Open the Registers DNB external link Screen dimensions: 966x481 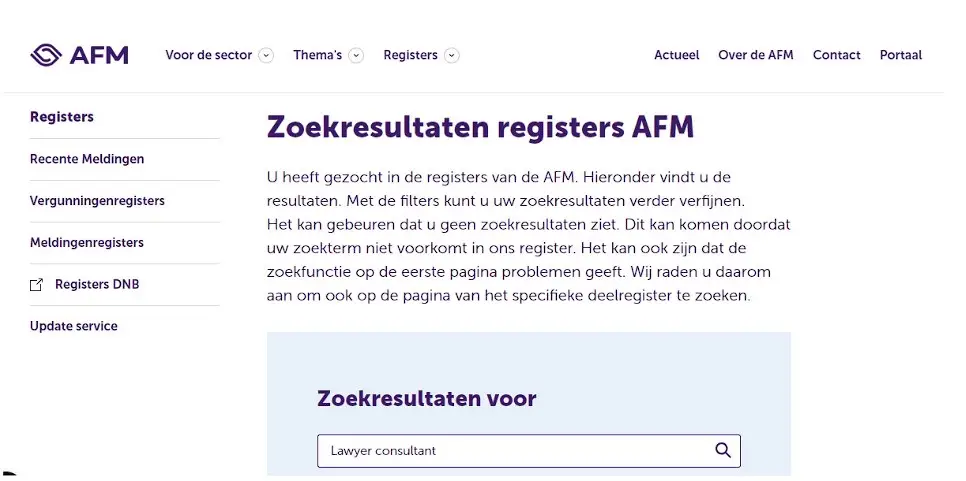click(x=97, y=285)
